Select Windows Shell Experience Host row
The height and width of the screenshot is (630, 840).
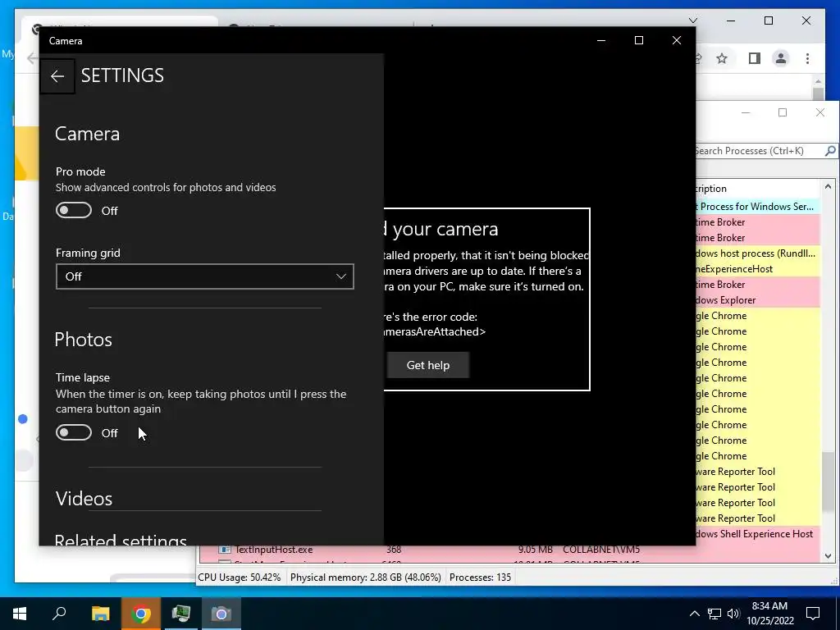tap(757, 534)
